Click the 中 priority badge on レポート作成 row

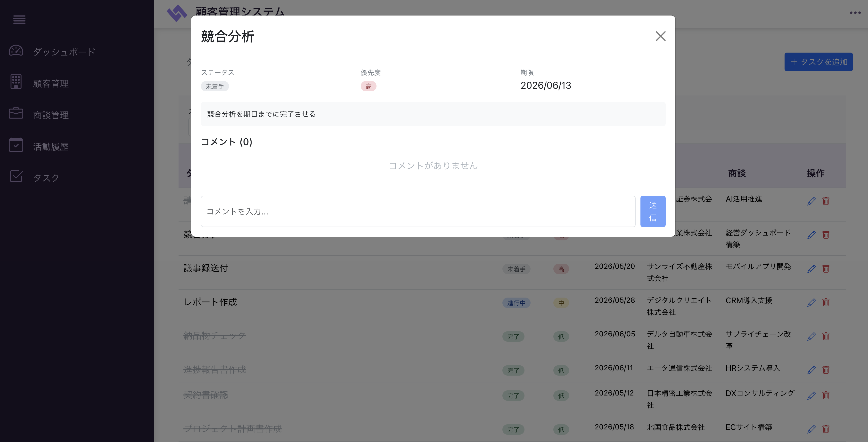(561, 303)
